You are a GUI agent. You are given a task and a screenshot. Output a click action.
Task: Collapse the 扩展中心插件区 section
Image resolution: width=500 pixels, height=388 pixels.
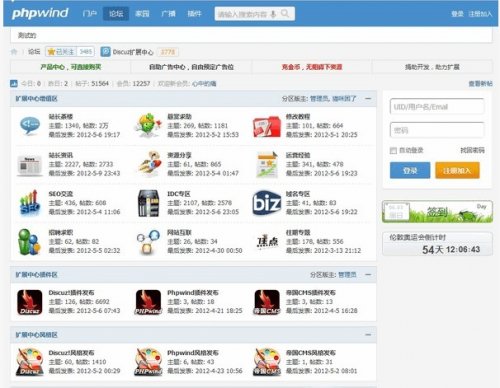(368, 275)
